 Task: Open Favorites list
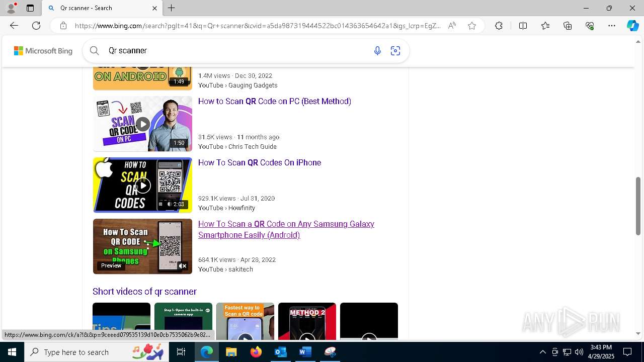point(545,26)
